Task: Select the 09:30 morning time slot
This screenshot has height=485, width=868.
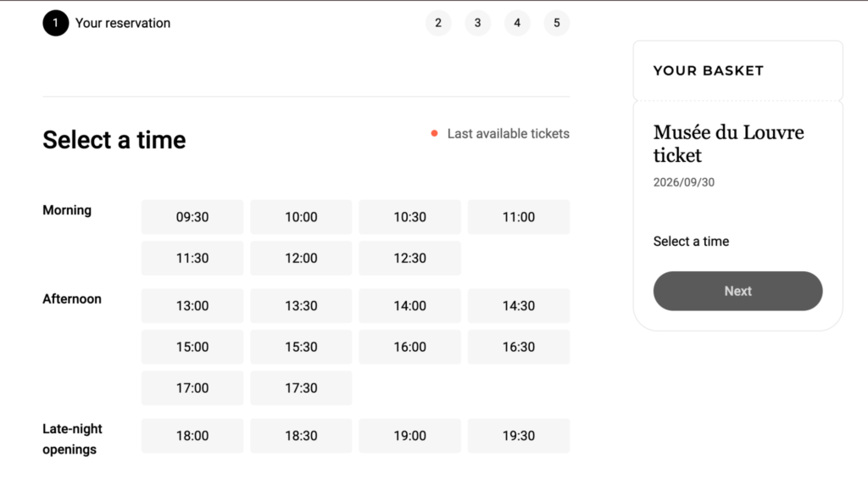Action: pos(192,217)
